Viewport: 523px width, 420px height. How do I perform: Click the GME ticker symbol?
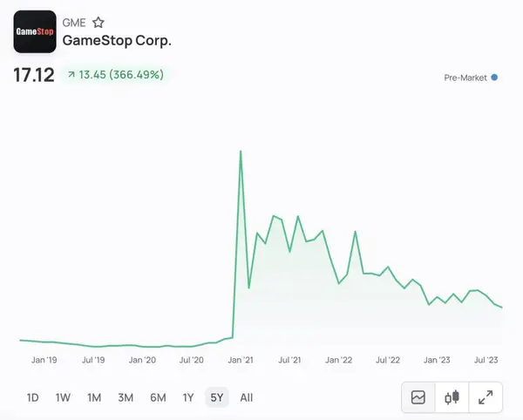(x=75, y=23)
